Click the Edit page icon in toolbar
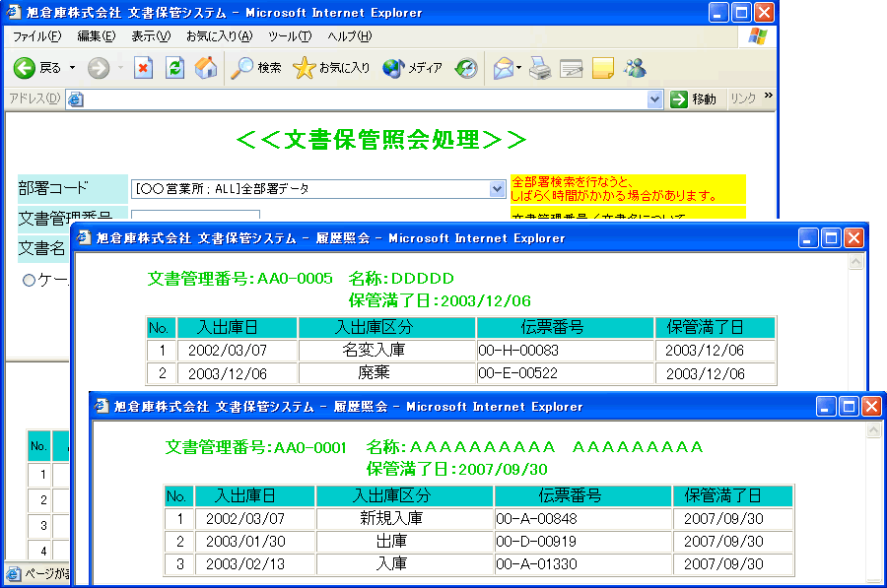Image resolution: width=887 pixels, height=588 pixels. 572,68
